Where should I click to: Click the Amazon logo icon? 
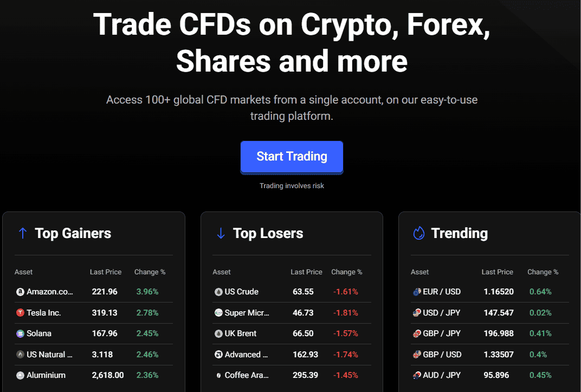[x=20, y=292]
